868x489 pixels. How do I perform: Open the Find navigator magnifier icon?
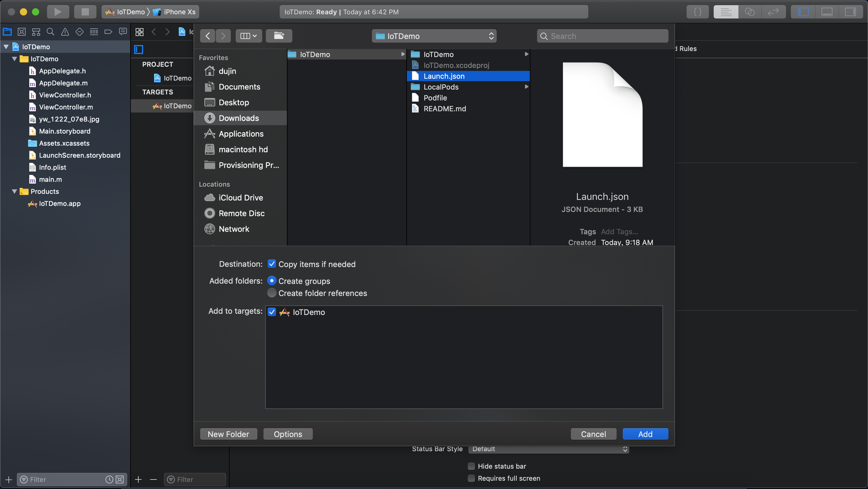50,32
